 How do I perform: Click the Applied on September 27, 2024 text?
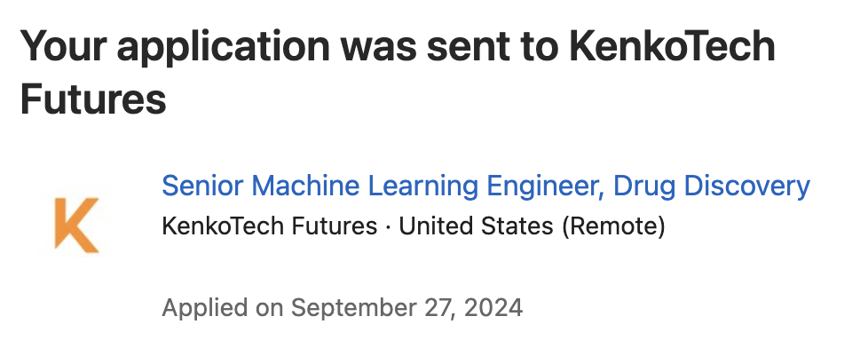342,307
